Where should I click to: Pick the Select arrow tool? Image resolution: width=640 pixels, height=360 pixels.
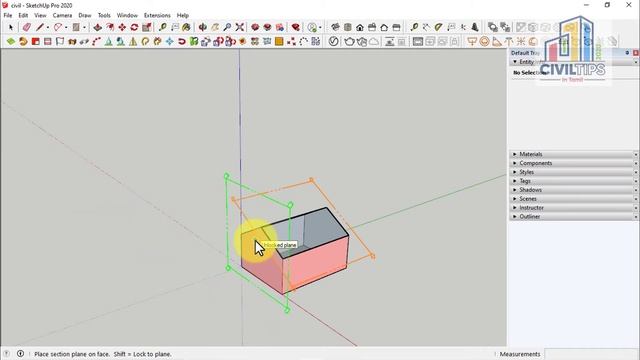click(11, 27)
